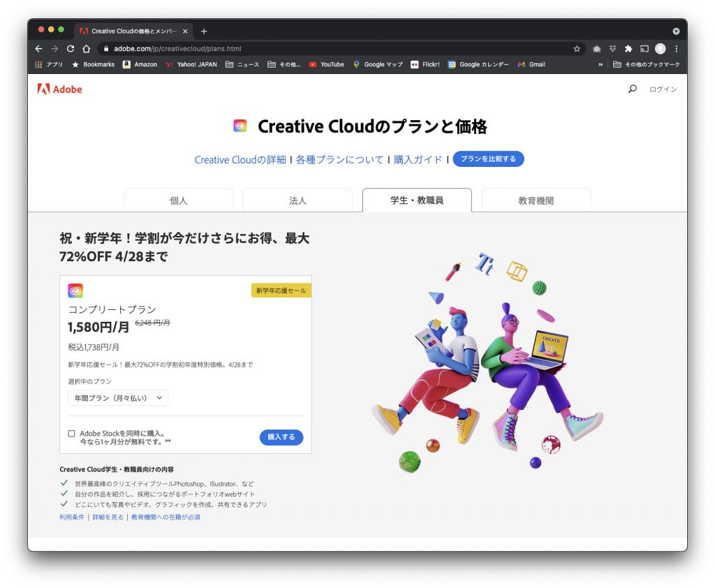Open the Gmail bookmark

click(531, 64)
